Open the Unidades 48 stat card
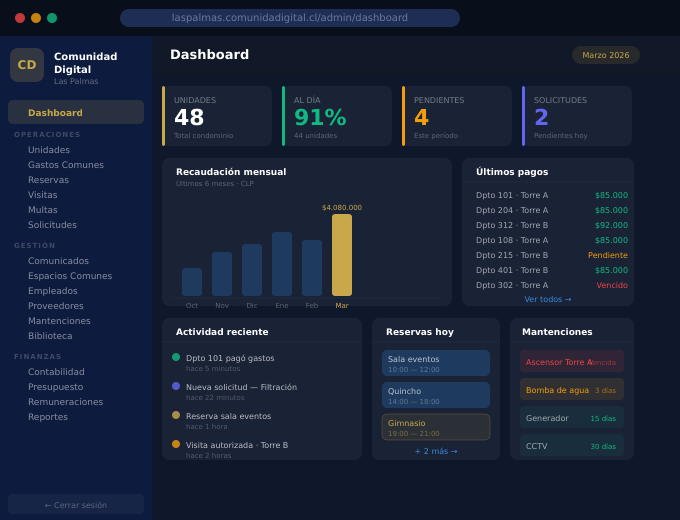Viewport: 680px width, 520px height. tap(217, 116)
